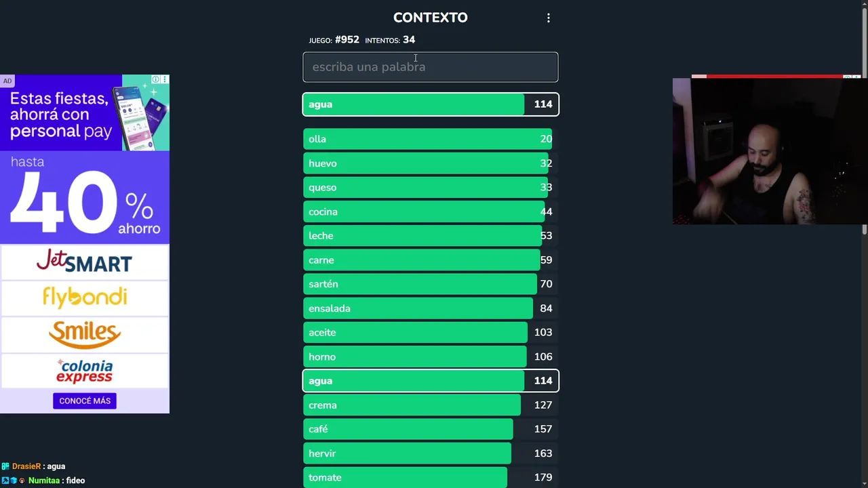Click the Smiles logo in the ad
Image resolution: width=868 pixels, height=488 pixels.
pos(84,333)
